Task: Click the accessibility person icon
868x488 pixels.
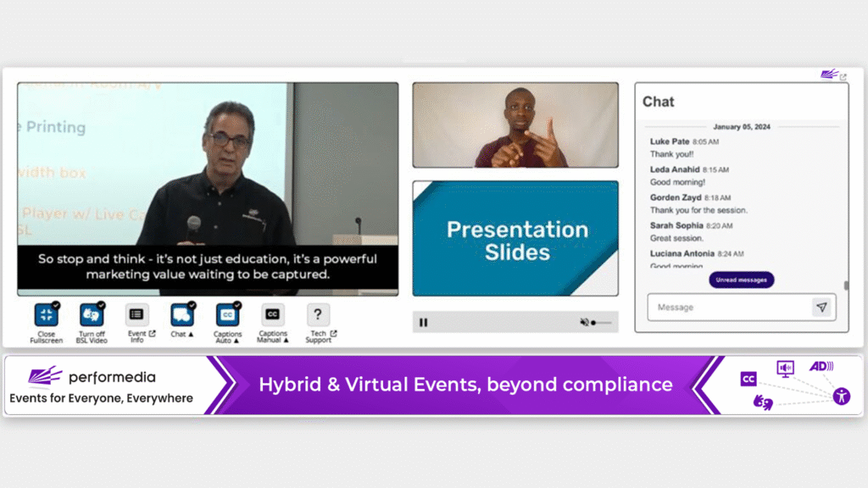Action: click(841, 396)
